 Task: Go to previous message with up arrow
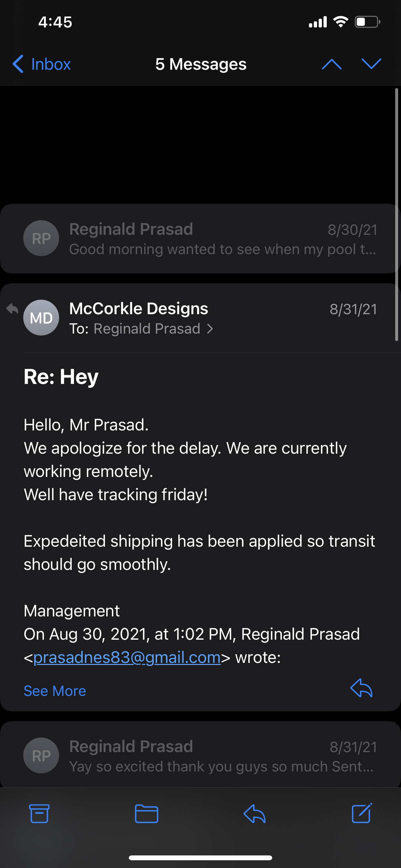tap(332, 64)
